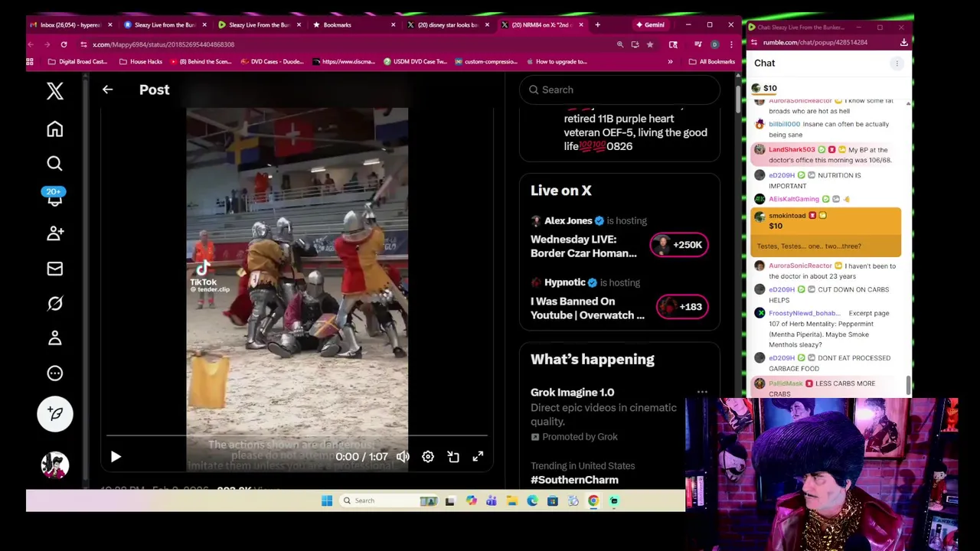This screenshot has width=980, height=551.
Task: Open the DVD Cases Duodecimo bookmark
Action: [x=272, y=61]
